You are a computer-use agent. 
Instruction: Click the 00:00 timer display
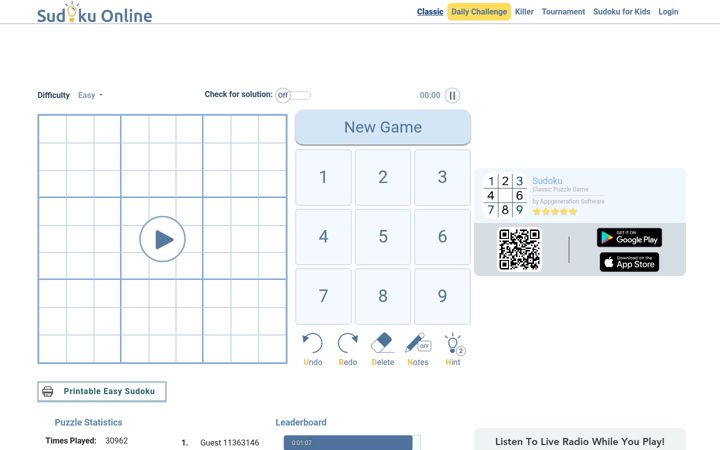pyautogui.click(x=430, y=95)
